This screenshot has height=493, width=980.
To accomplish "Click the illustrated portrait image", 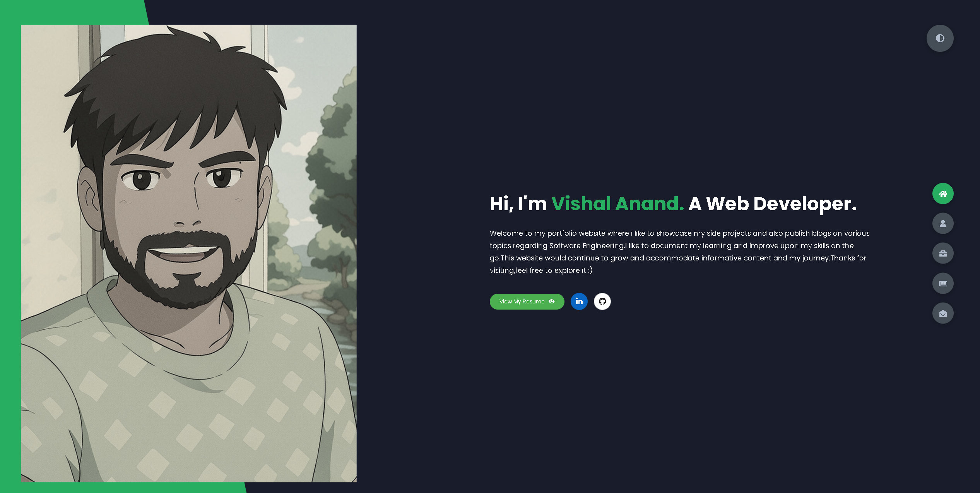I will pos(189,253).
